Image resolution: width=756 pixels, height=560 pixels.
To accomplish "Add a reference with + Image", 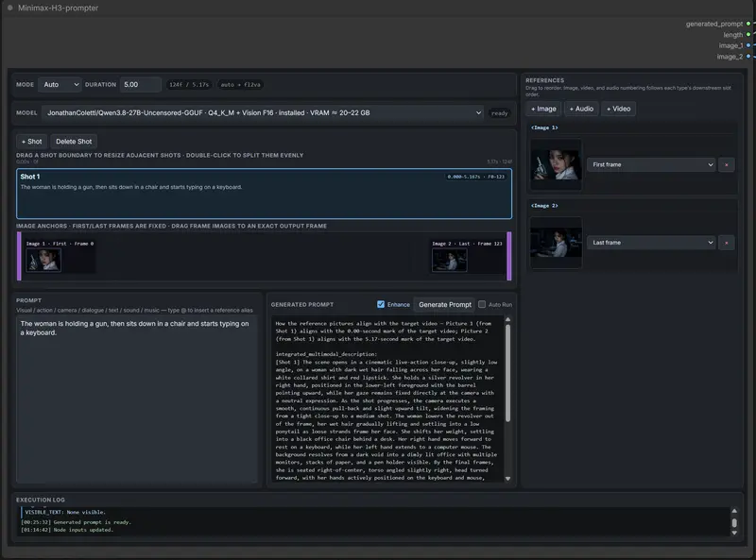I will click(x=543, y=109).
